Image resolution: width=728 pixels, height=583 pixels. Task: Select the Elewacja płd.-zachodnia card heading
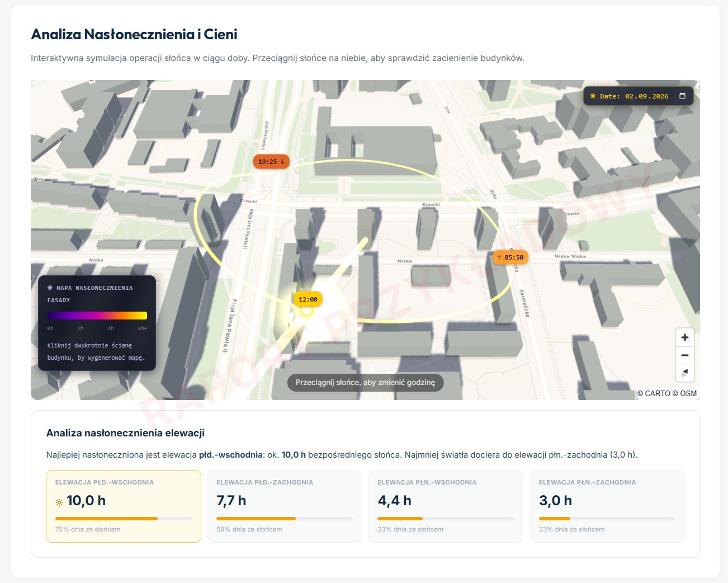point(264,482)
